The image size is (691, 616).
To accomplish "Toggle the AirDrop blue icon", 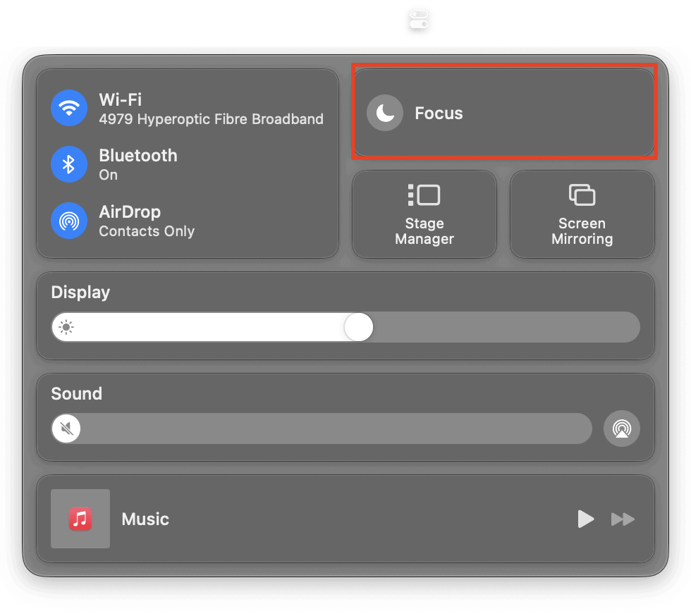I will pyautogui.click(x=69, y=221).
